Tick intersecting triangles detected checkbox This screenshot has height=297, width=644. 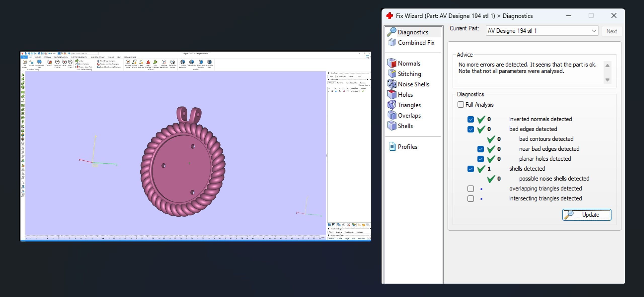point(471,199)
